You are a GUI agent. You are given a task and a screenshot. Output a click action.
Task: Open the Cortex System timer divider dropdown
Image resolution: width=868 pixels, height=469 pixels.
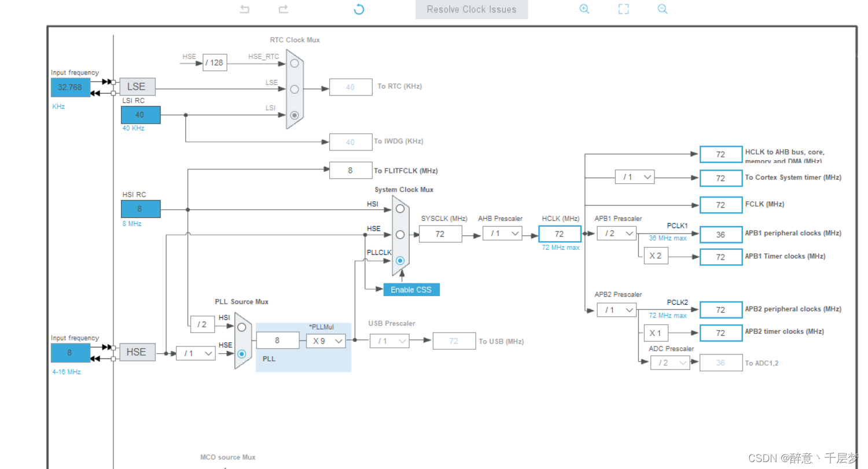click(x=635, y=177)
